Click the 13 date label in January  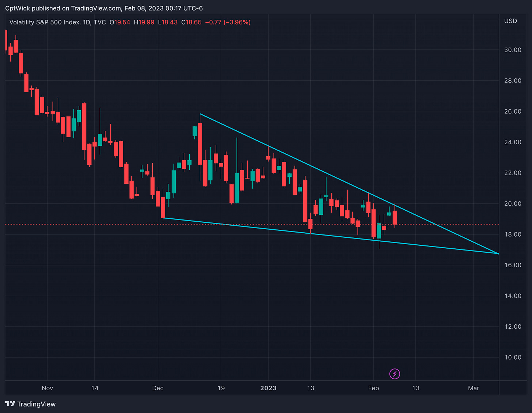click(311, 388)
